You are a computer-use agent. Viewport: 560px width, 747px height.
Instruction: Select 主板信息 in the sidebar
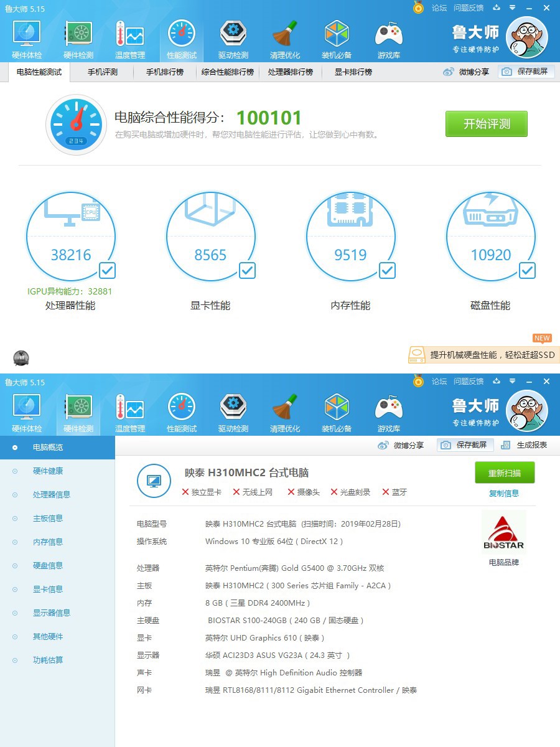pyautogui.click(x=57, y=519)
